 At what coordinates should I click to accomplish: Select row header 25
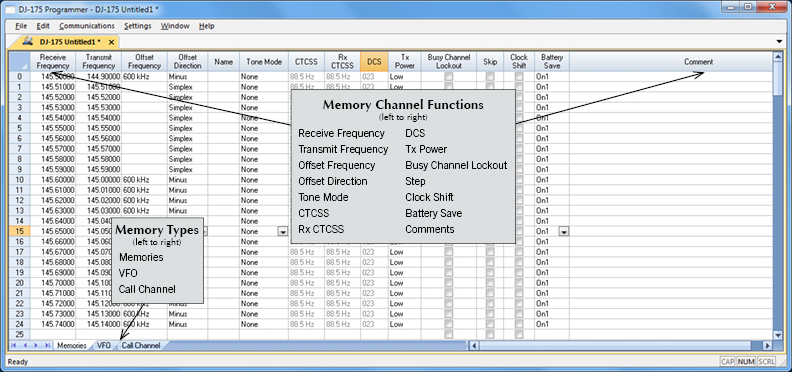20,334
